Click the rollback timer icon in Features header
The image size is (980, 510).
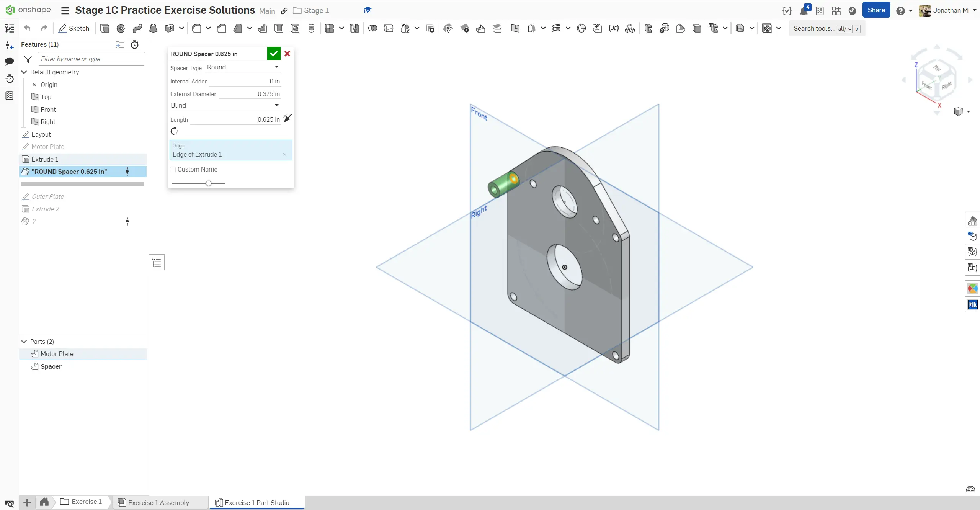(x=135, y=45)
